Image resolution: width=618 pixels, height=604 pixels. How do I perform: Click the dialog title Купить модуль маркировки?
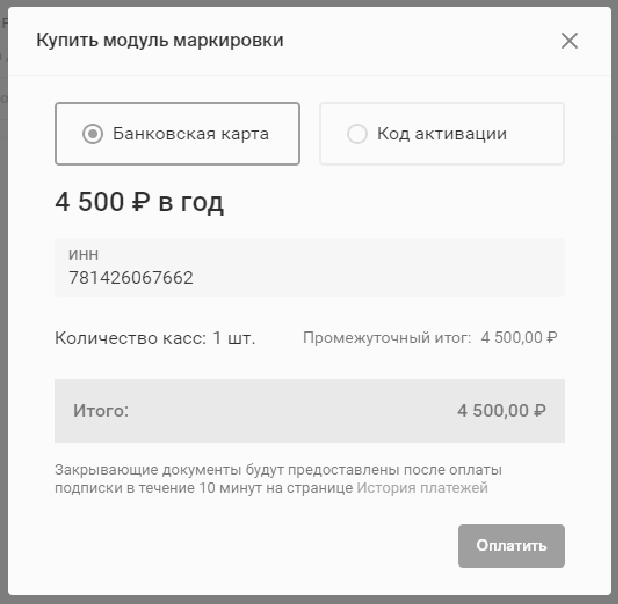160,41
